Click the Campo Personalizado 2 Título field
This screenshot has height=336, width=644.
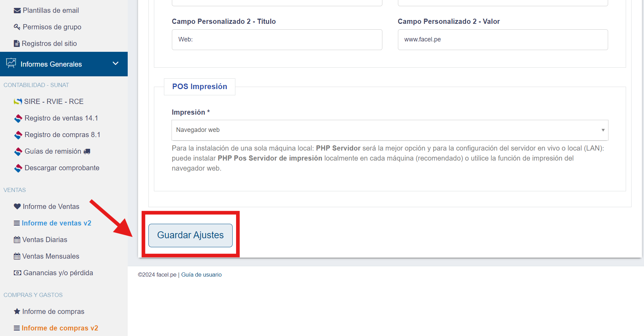[277, 40]
